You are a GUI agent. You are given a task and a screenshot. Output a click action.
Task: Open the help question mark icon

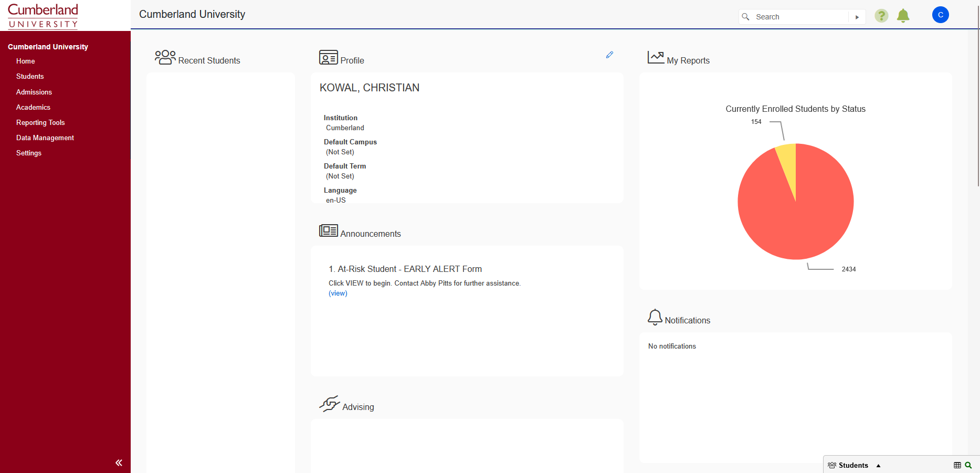881,16
